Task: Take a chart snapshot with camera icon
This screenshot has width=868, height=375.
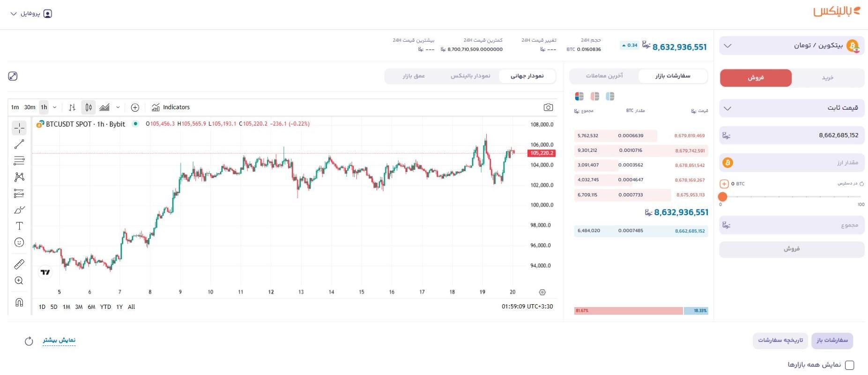Action: pyautogui.click(x=548, y=107)
